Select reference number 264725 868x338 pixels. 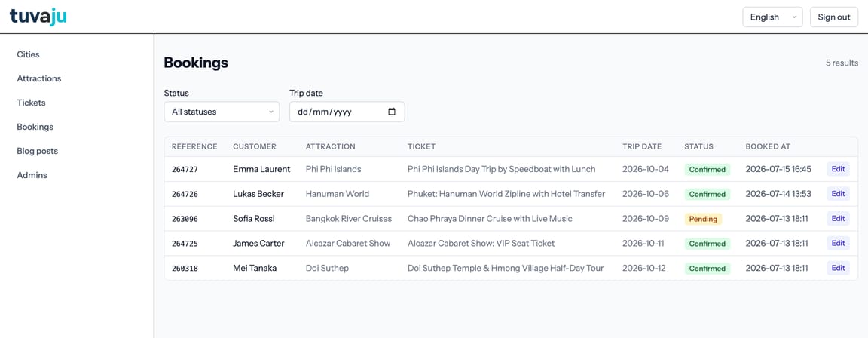click(185, 244)
